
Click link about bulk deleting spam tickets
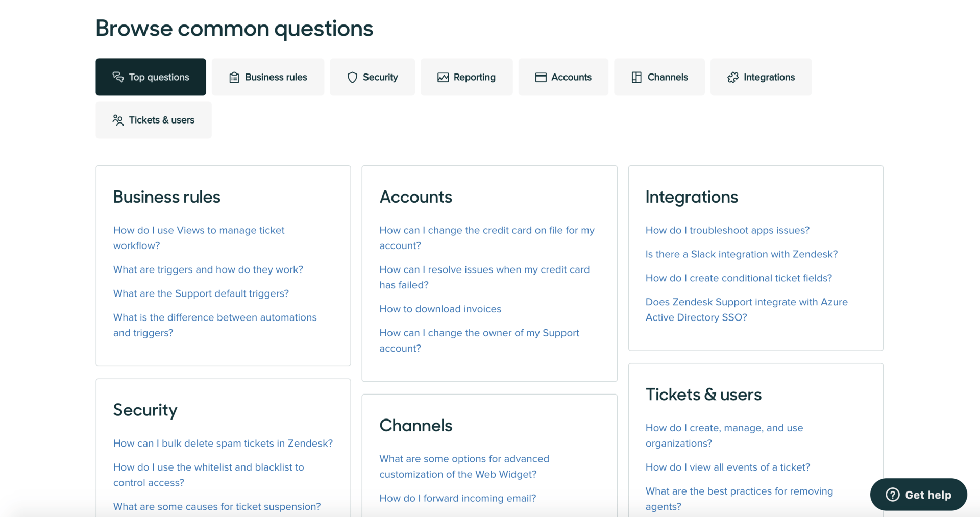click(x=223, y=443)
